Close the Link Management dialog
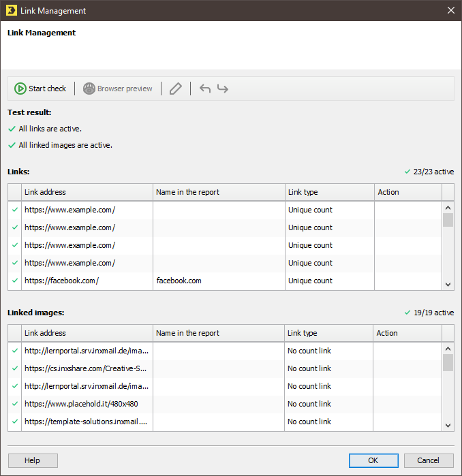This screenshot has height=476, width=462. tap(451, 10)
